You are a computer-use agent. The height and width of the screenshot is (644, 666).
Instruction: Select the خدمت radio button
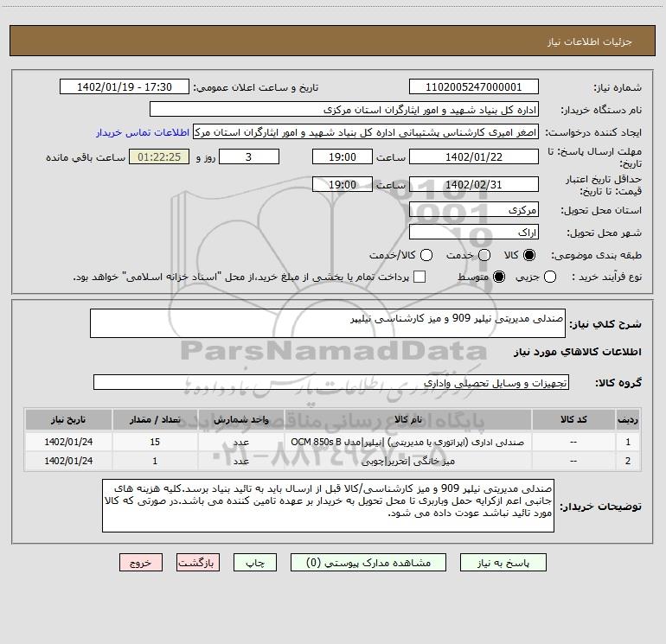(484, 255)
